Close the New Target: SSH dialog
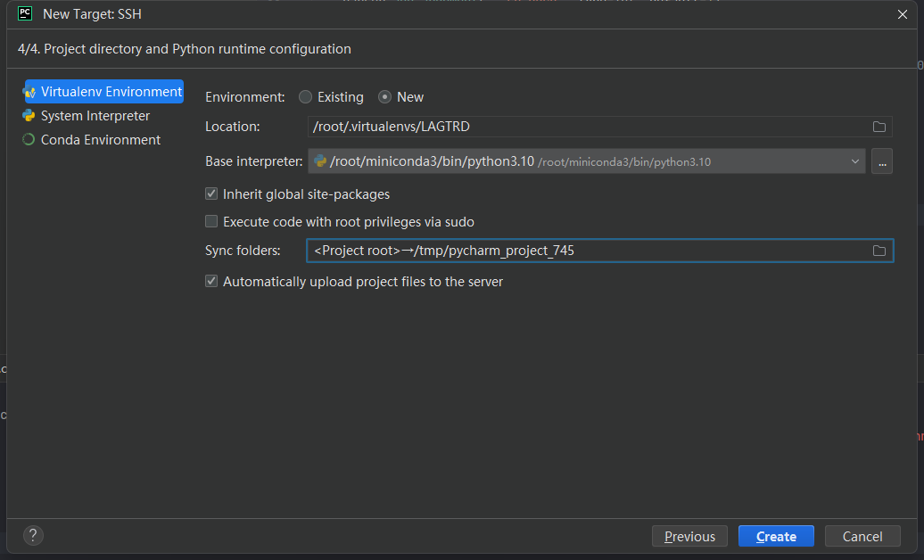This screenshot has height=560, width=924. click(903, 14)
